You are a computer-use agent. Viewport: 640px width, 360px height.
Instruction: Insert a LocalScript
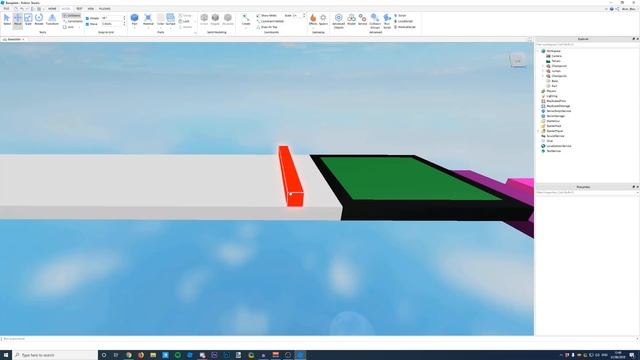click(403, 21)
